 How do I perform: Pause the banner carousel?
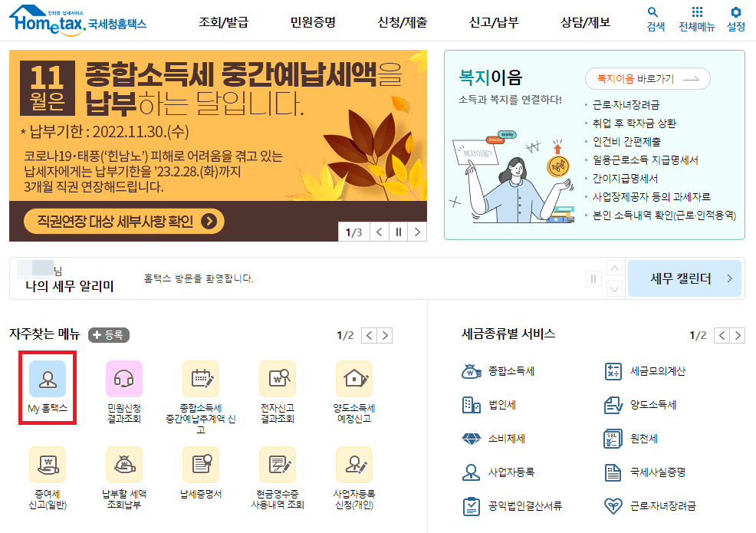click(x=398, y=231)
